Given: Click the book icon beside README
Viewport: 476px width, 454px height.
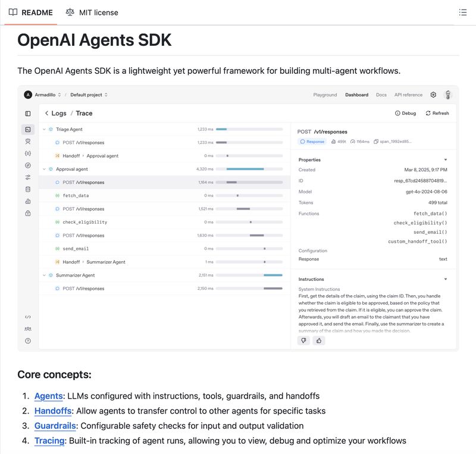Looking at the screenshot, I should 12,12.
